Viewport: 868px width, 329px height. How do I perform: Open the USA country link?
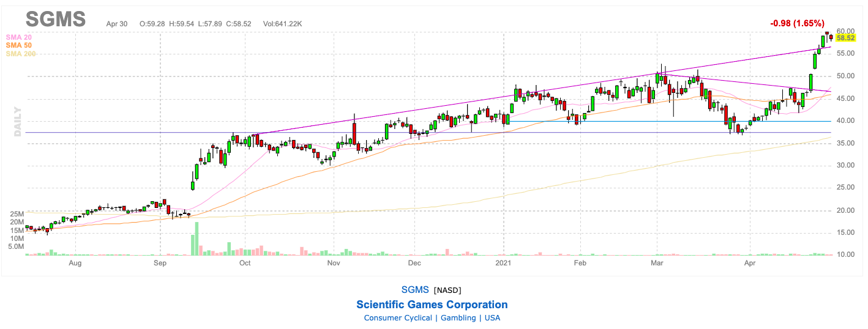[492, 318]
